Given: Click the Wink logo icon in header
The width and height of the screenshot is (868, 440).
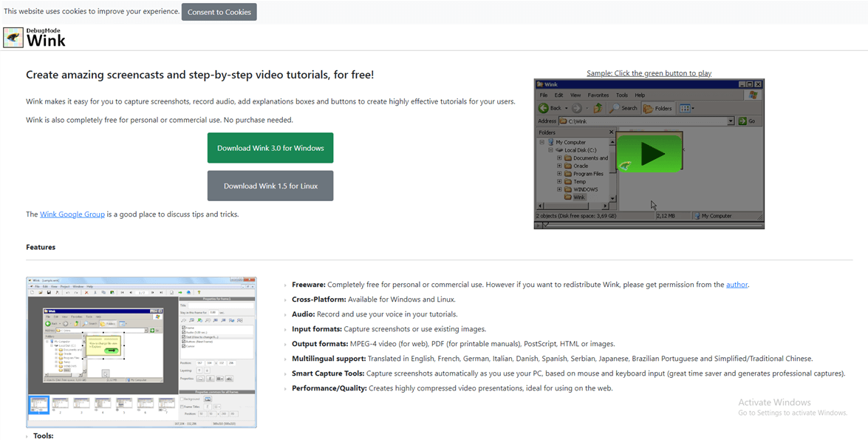Looking at the screenshot, I should pos(13,38).
